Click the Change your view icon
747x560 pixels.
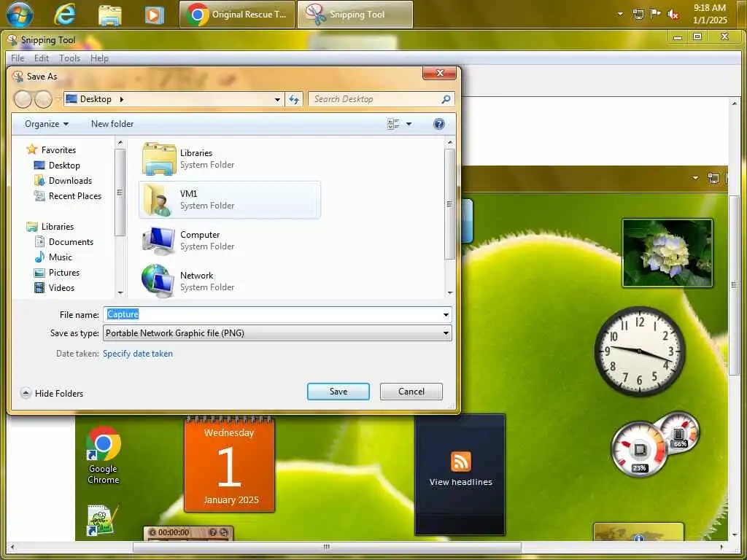(393, 124)
